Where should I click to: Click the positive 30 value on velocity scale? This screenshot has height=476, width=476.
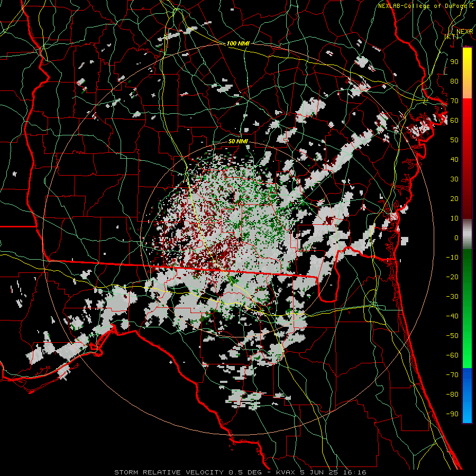(x=454, y=179)
